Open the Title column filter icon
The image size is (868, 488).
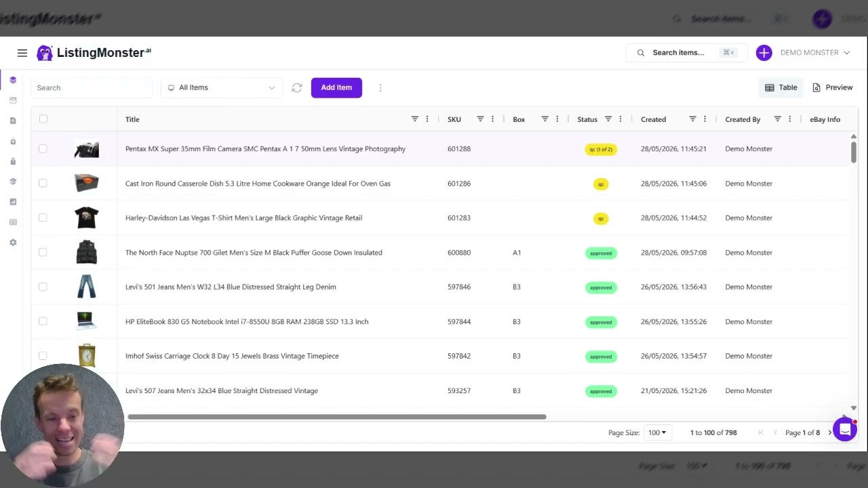[x=415, y=119]
